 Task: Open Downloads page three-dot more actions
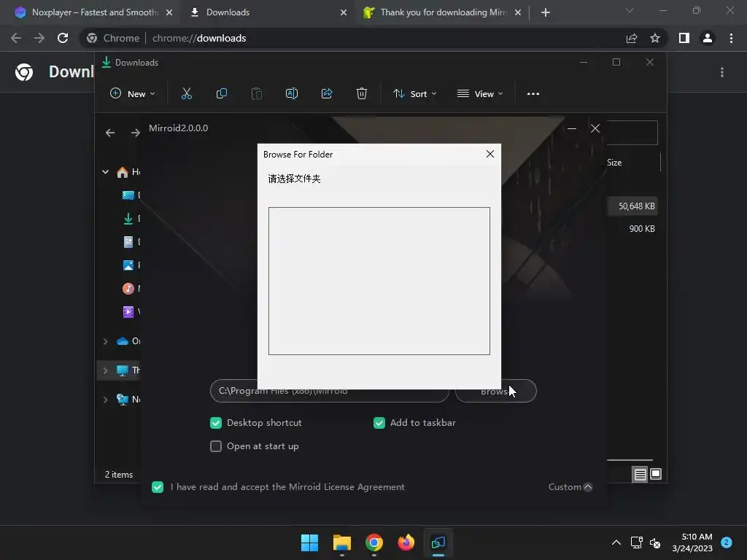[722, 72]
